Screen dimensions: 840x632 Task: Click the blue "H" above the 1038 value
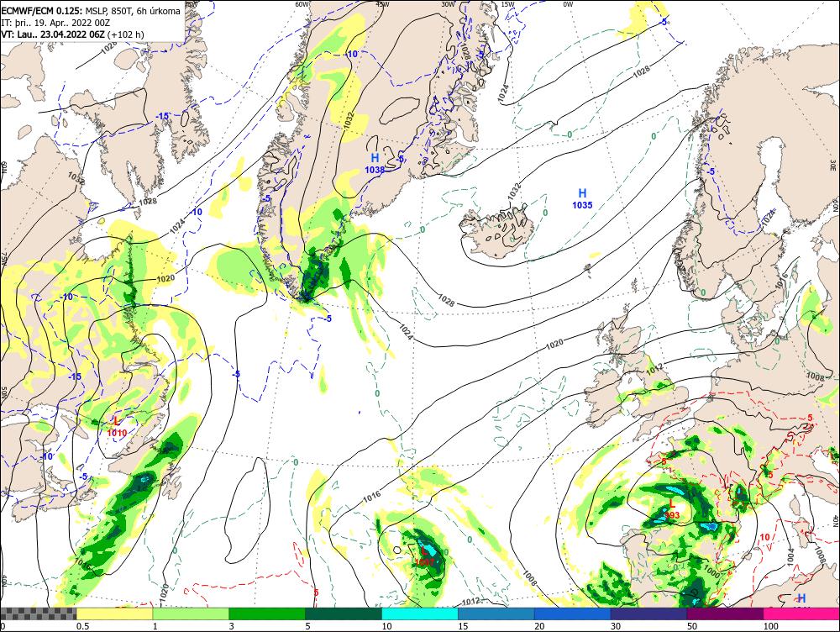click(x=375, y=158)
